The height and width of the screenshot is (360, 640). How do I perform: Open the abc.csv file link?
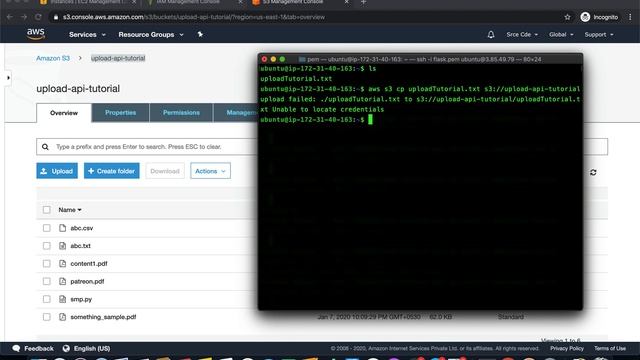point(82,228)
